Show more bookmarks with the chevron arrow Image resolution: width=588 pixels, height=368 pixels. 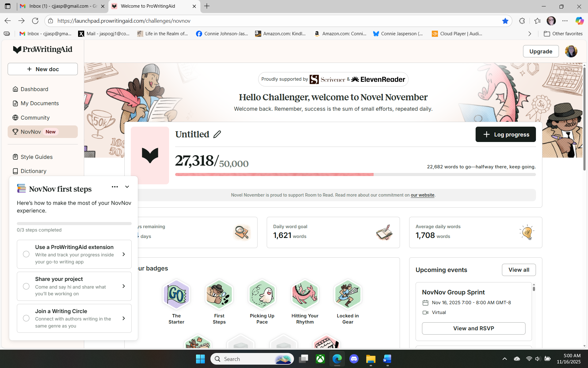tap(530, 34)
